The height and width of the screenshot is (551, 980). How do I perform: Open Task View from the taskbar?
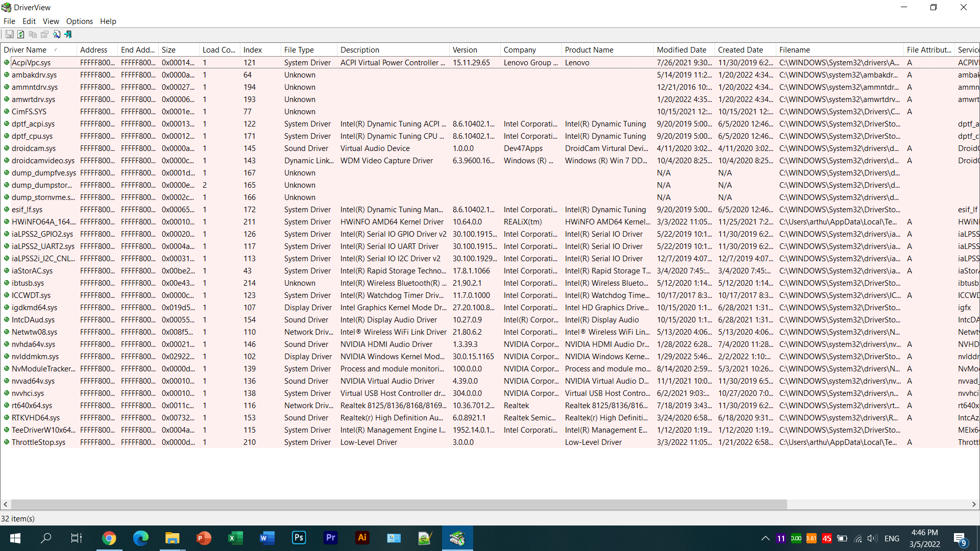(77, 538)
